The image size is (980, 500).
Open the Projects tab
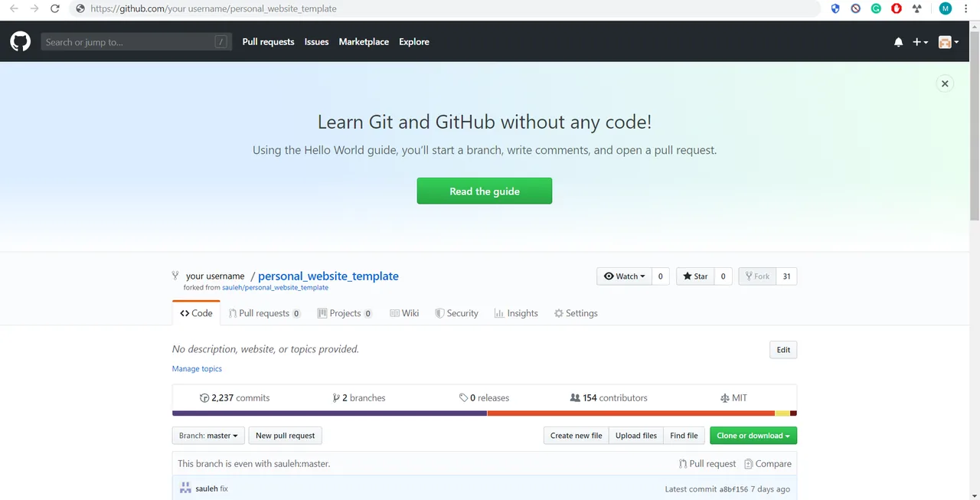coord(345,313)
